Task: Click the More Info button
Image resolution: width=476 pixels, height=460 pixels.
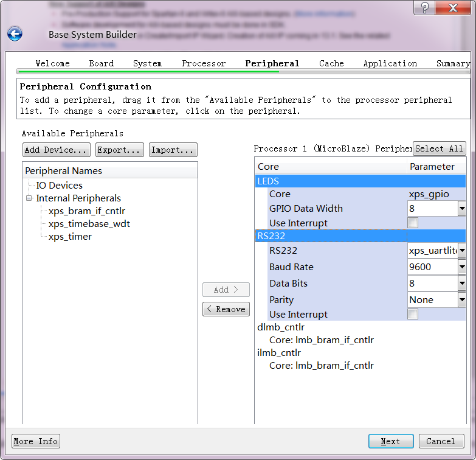Action: coord(36,441)
